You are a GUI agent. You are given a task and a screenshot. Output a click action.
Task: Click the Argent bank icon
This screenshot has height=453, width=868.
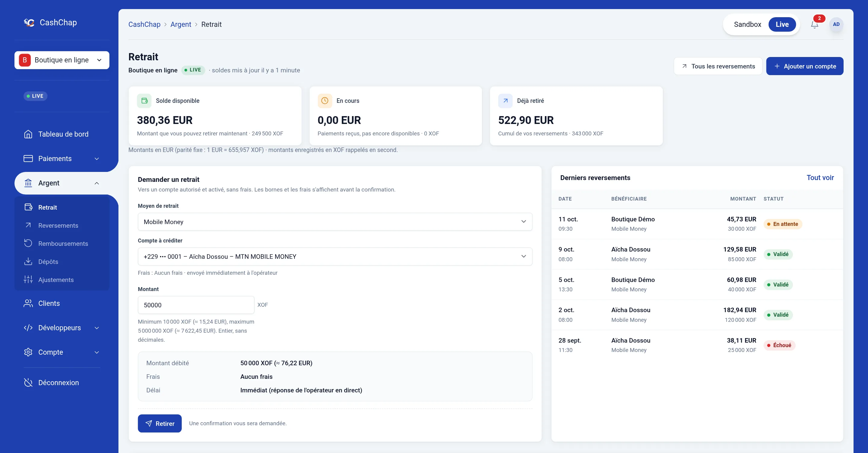[28, 183]
